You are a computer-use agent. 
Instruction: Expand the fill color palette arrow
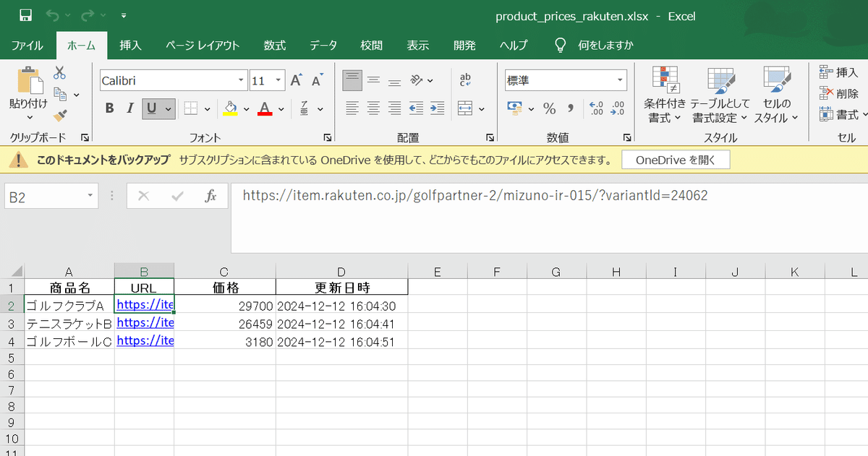247,109
